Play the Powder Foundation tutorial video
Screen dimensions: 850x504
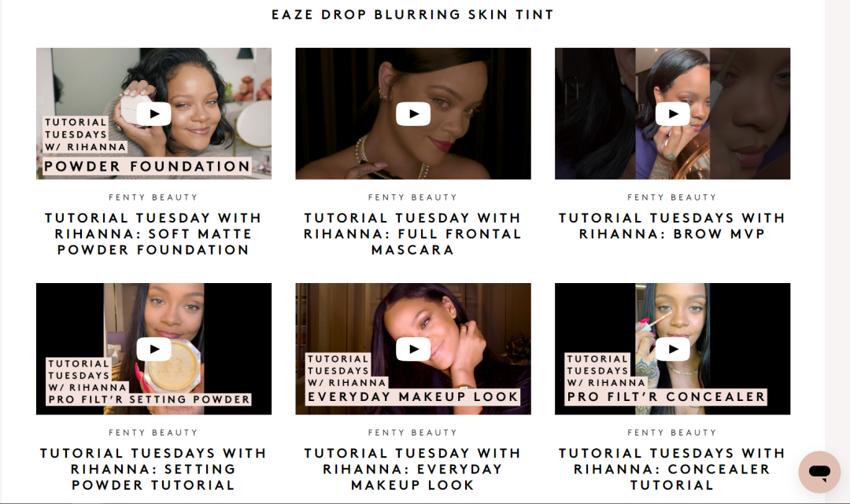point(154,114)
